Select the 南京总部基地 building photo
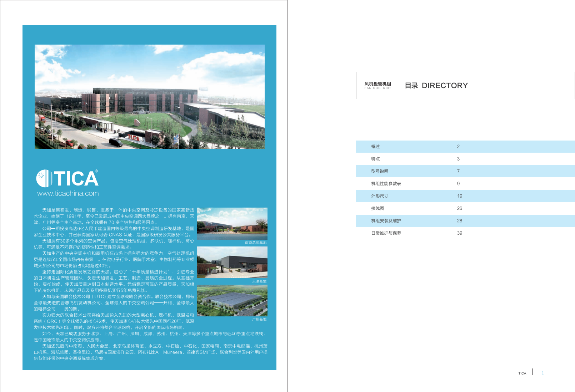Image resolution: width=575 pixels, height=392 pixels. [232, 224]
